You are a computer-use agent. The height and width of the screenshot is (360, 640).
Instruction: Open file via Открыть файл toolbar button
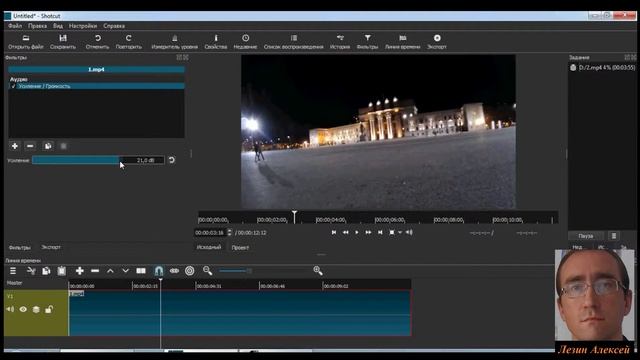click(x=26, y=42)
